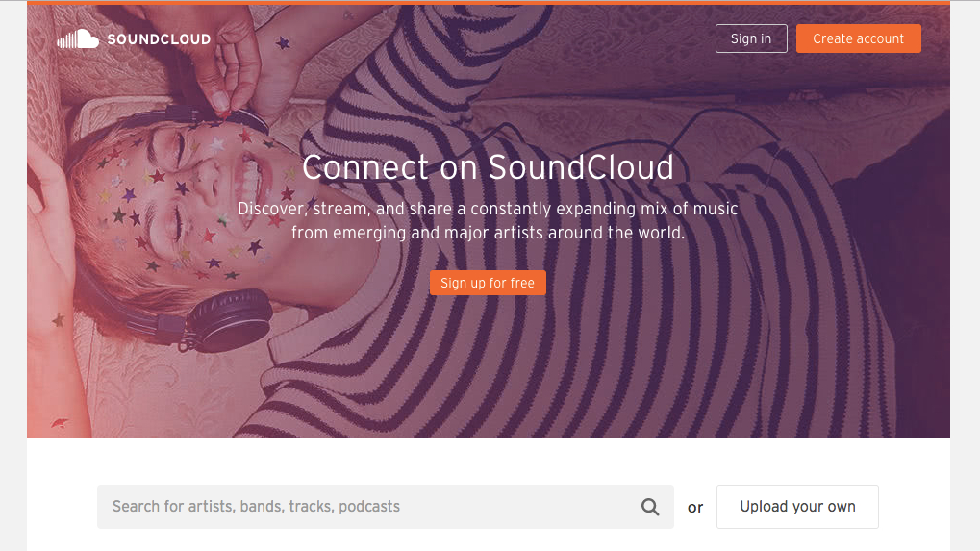Click the magnifying glass search icon
This screenshot has height=551, width=980.
click(651, 507)
